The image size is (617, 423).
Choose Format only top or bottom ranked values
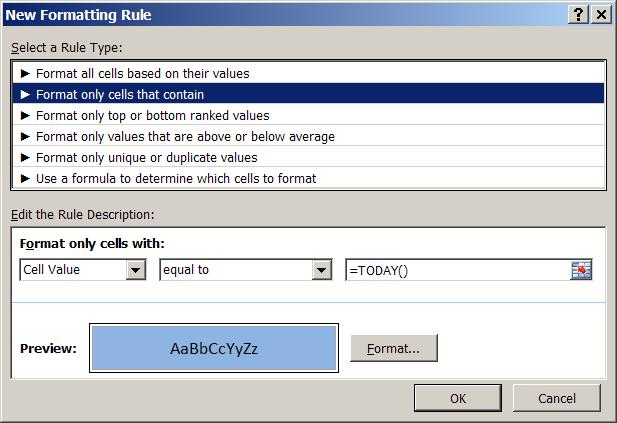tap(308, 115)
